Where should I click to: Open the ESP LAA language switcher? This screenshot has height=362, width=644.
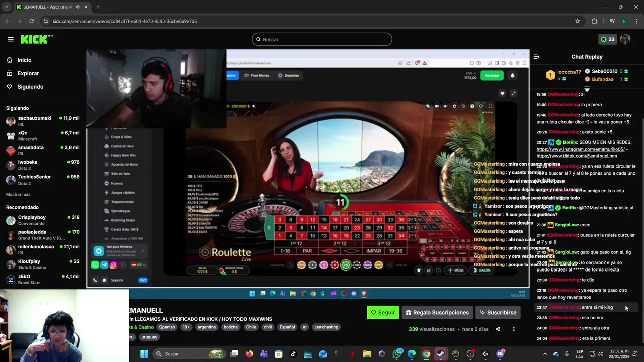coord(580,354)
